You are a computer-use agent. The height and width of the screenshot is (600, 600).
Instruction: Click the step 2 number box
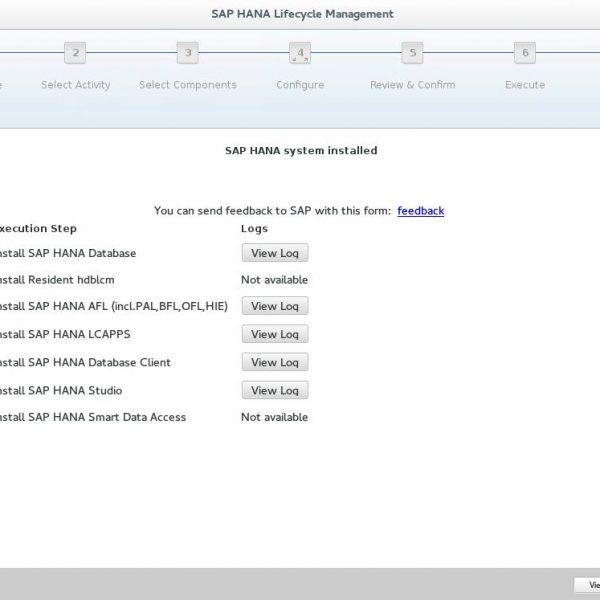click(x=76, y=53)
